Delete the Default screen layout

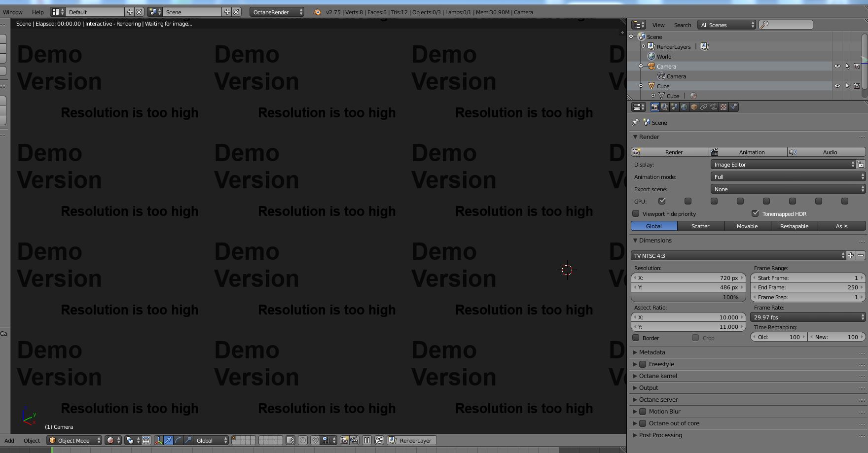tap(139, 12)
